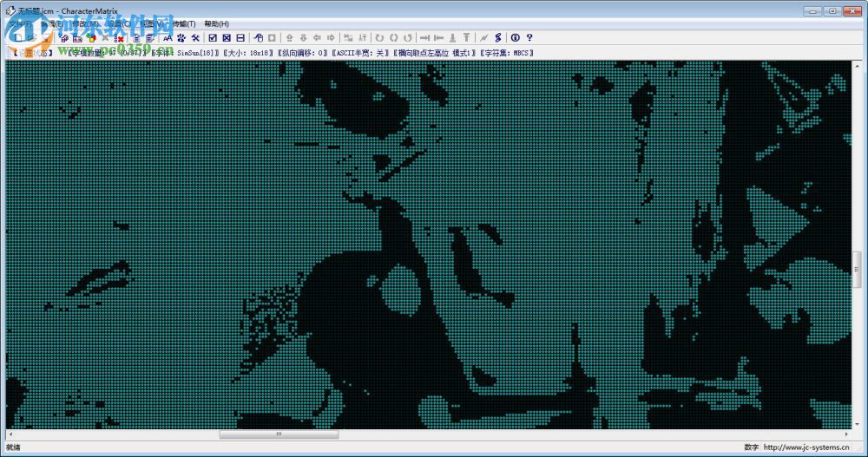Click the 横向取点左高位 模式1 status text
This screenshot has height=457, width=868.
pos(435,53)
